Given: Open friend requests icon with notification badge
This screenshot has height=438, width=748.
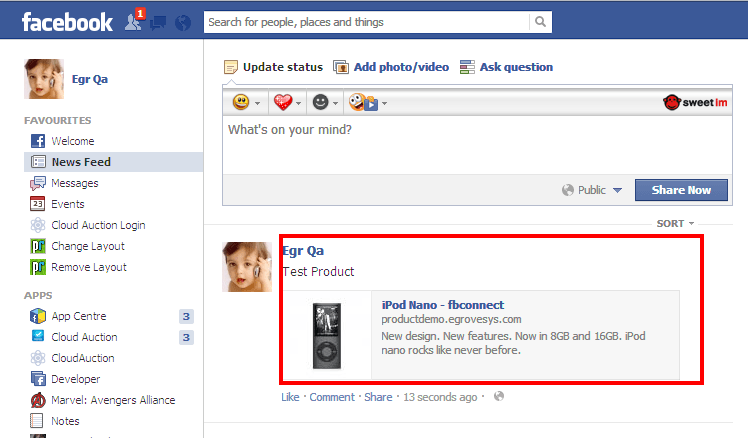Looking at the screenshot, I should 134,21.
